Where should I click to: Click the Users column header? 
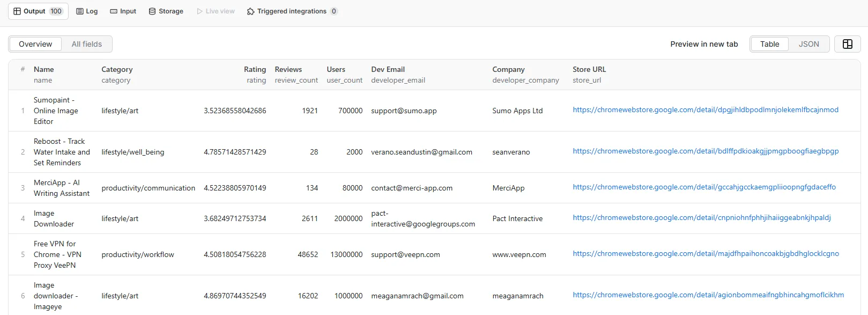pos(336,69)
